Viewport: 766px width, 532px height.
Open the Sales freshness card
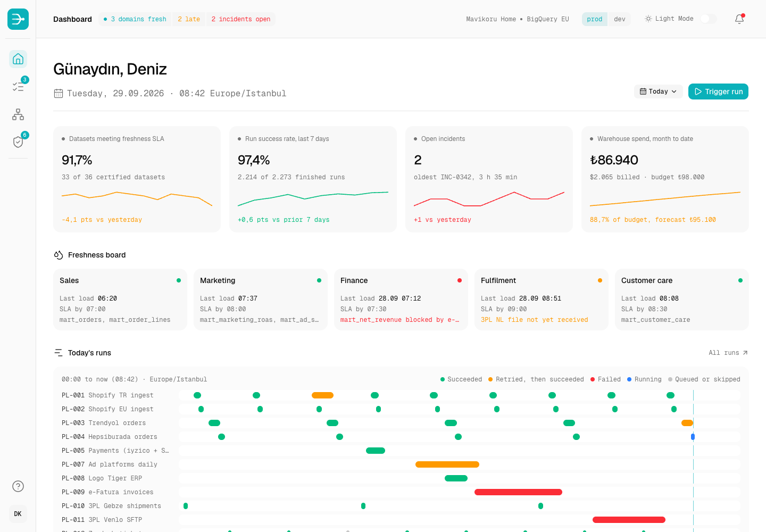pyautogui.click(x=120, y=300)
